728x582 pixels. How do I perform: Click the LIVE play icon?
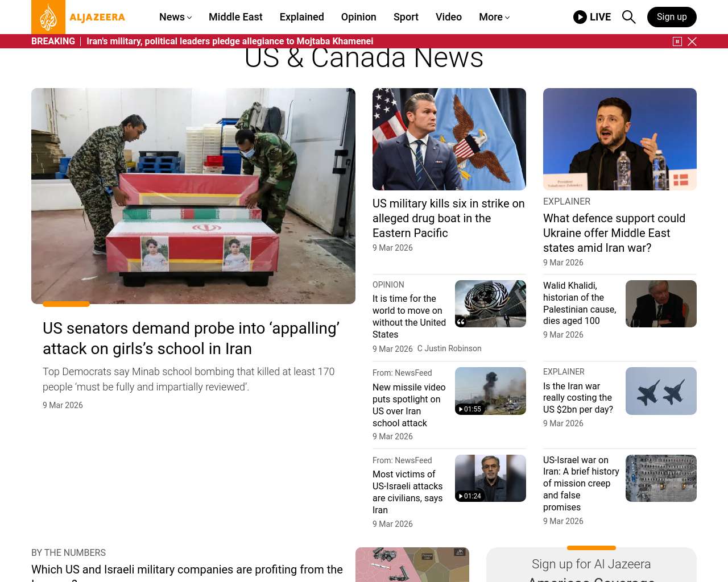tap(580, 17)
